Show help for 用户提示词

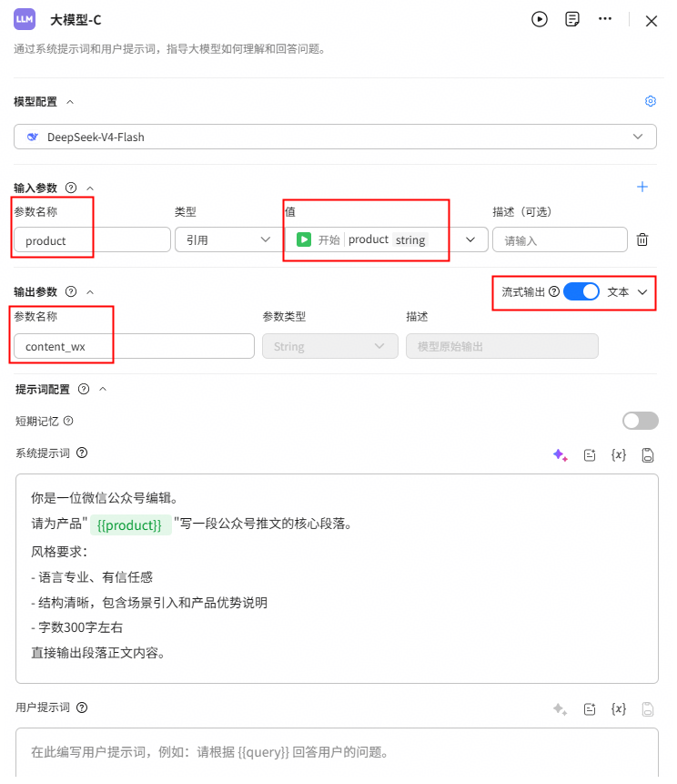click(x=82, y=708)
